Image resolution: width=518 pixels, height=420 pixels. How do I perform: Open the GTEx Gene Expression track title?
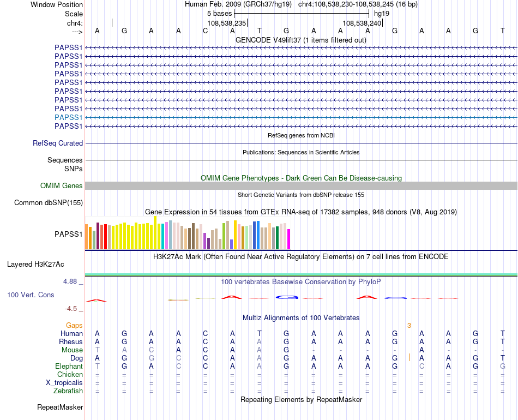tap(301, 212)
